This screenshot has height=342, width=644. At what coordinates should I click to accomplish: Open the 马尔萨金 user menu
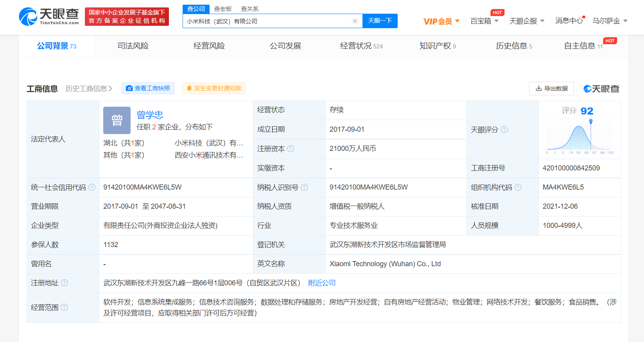(x=610, y=21)
